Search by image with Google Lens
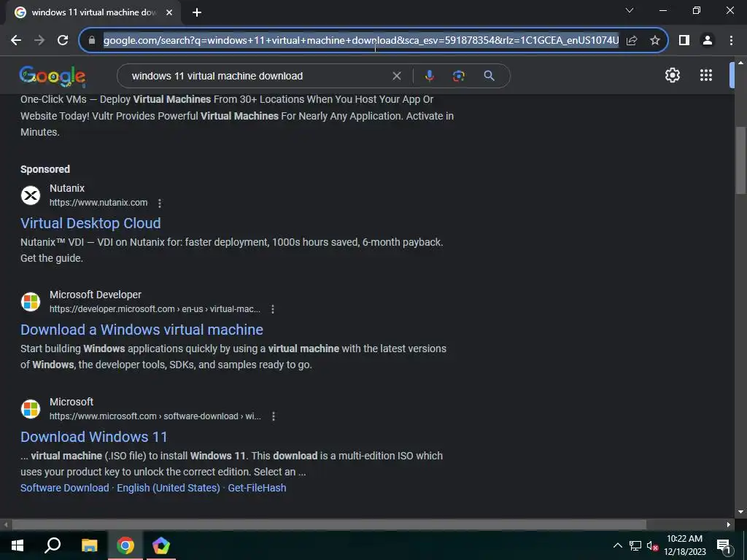 click(458, 76)
